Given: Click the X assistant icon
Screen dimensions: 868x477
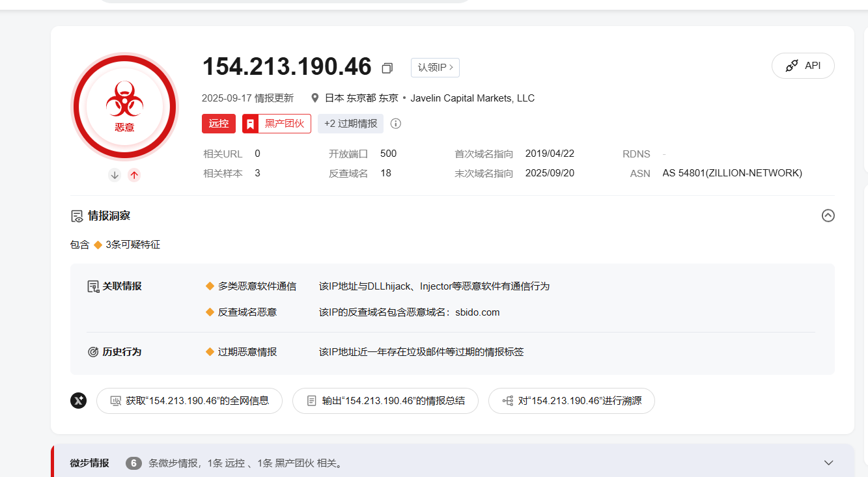Looking at the screenshot, I should (x=79, y=401).
